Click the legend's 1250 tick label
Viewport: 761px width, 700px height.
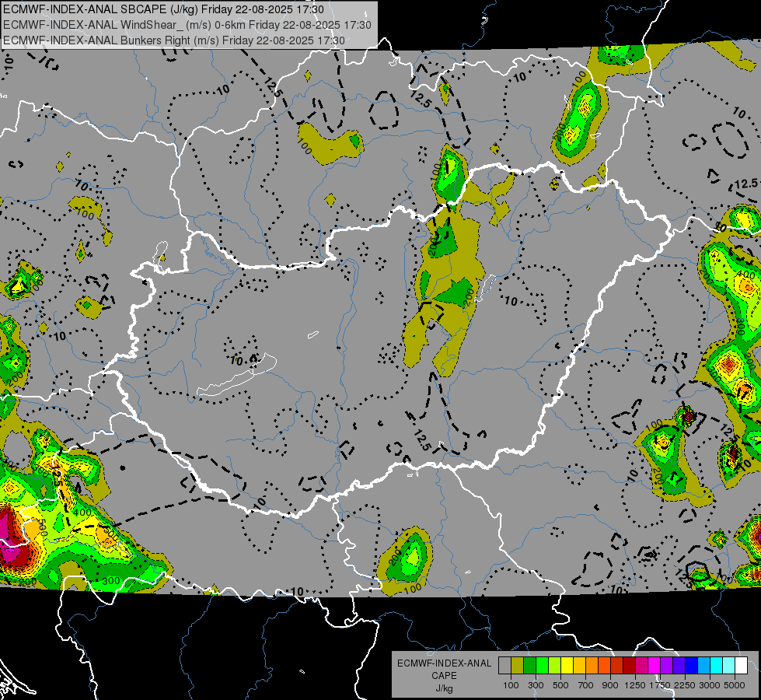(635, 685)
